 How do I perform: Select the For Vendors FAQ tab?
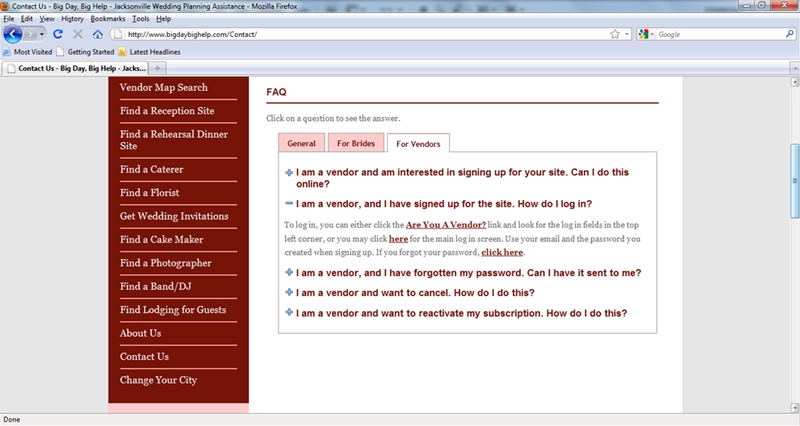click(418, 144)
